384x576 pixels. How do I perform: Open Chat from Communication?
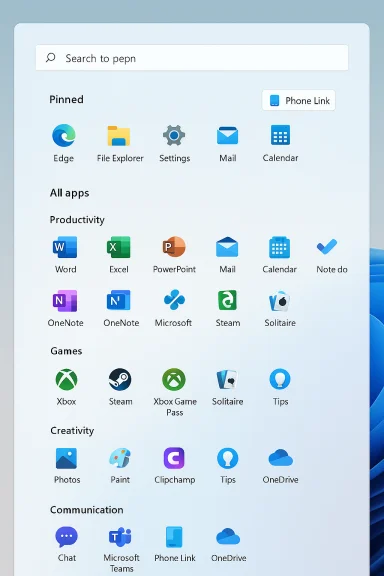67,544
